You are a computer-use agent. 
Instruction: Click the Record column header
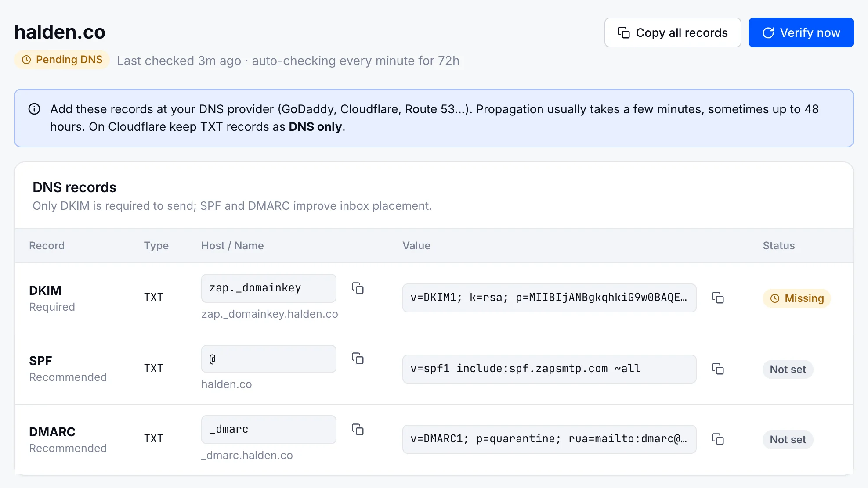pos(47,246)
